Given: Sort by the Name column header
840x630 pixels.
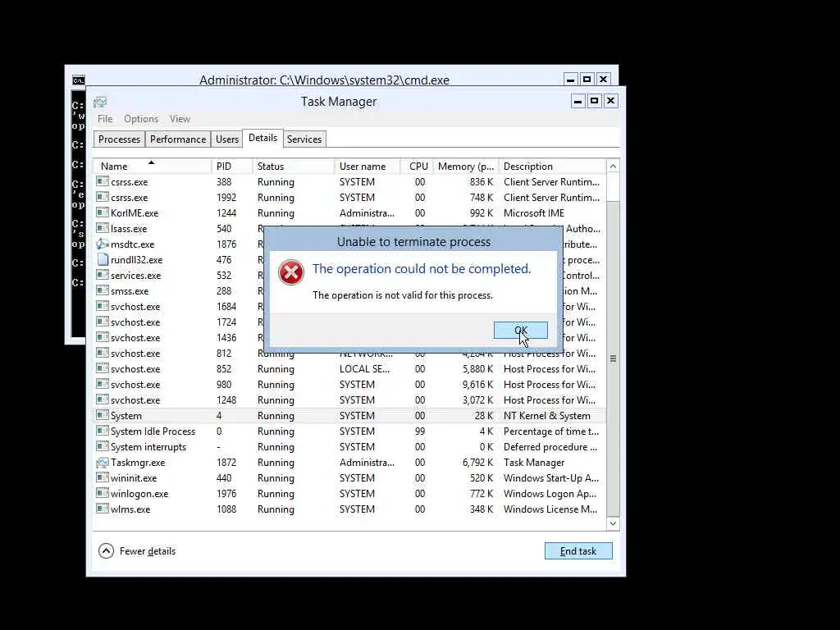Looking at the screenshot, I should tap(152, 166).
